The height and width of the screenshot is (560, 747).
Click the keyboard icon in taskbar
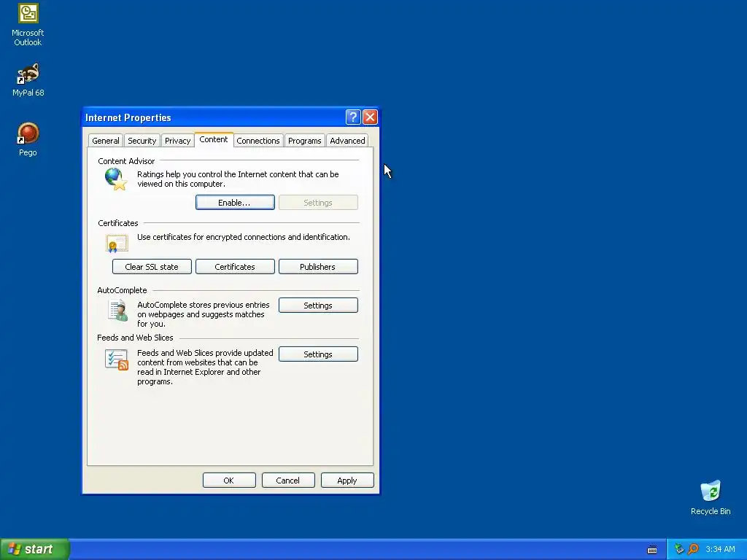pos(652,550)
